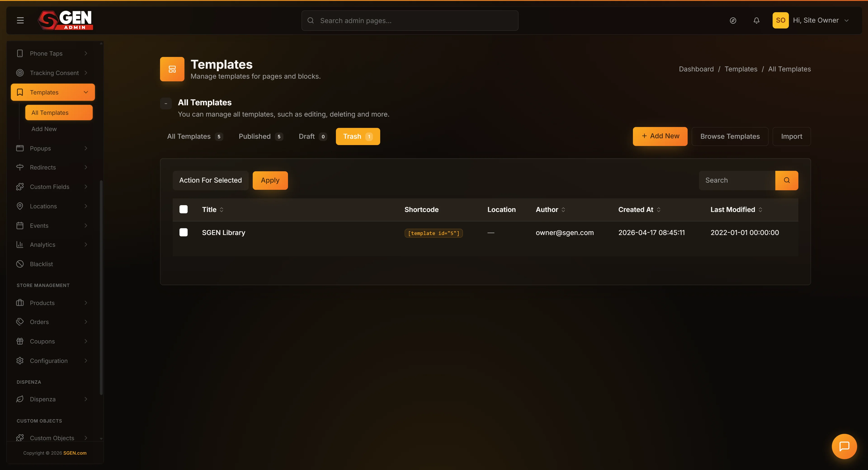Viewport: 868px width, 470px height.
Task: Expand the Tracking Consent chevron
Action: (x=86, y=73)
